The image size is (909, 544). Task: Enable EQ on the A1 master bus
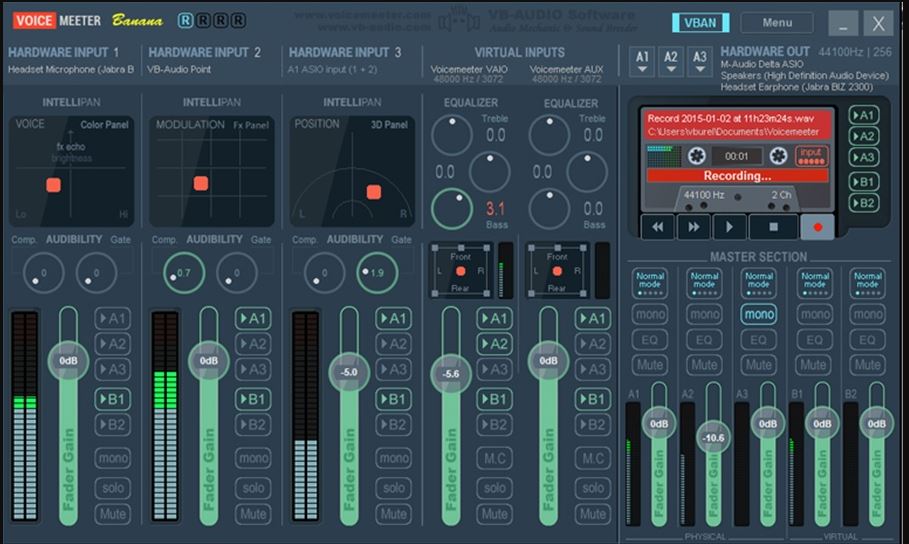click(650, 340)
